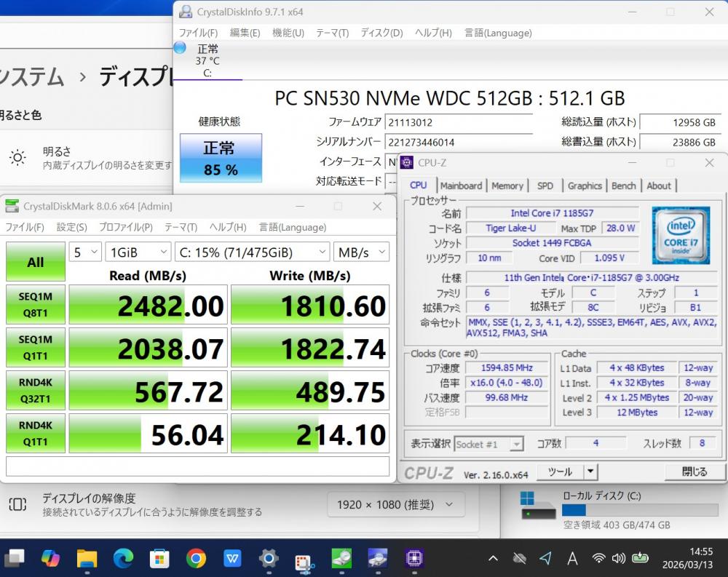Open the unit dropdown showing MB/s

362,252
